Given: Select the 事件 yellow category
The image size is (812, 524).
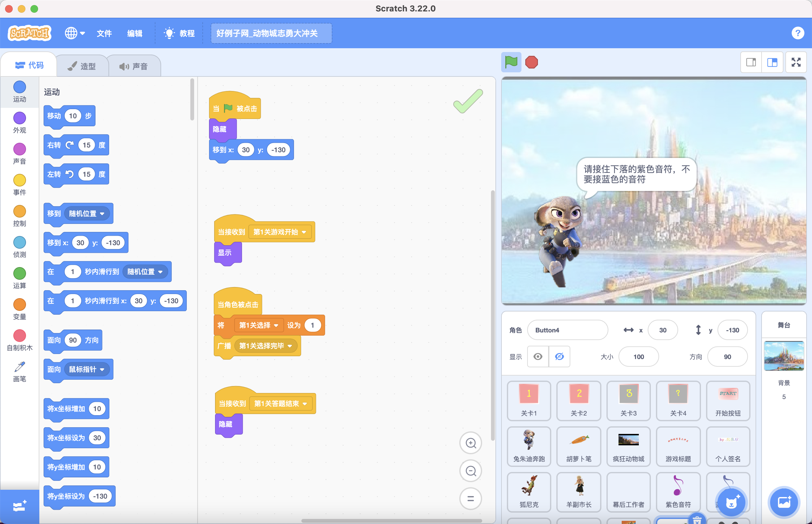Looking at the screenshot, I should tap(19, 185).
